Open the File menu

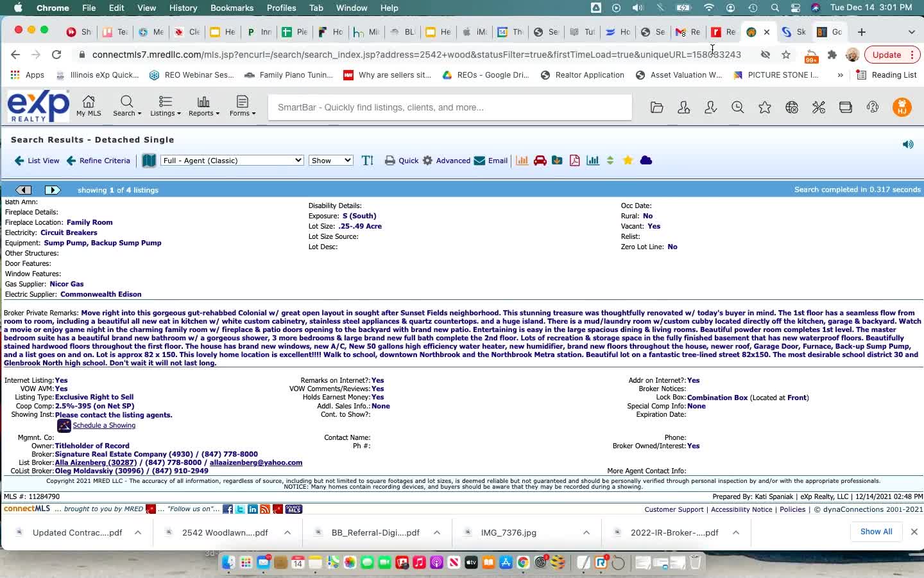click(x=89, y=8)
